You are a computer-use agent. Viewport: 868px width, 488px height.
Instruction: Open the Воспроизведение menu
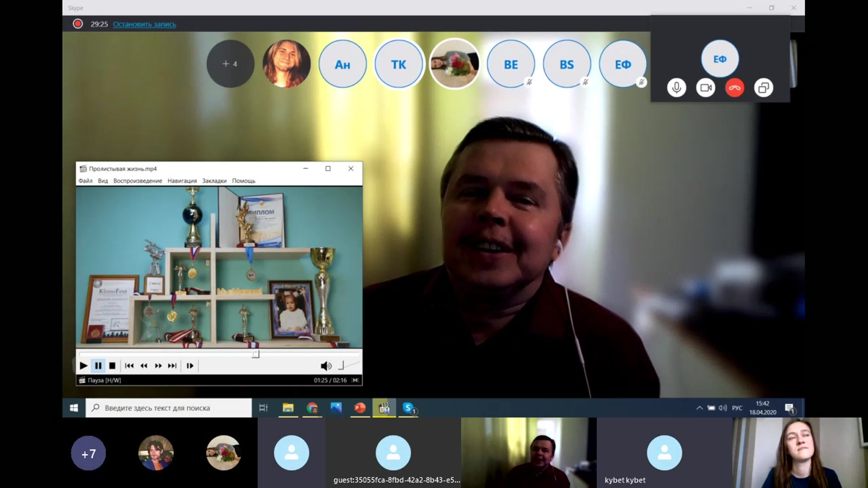click(138, 181)
